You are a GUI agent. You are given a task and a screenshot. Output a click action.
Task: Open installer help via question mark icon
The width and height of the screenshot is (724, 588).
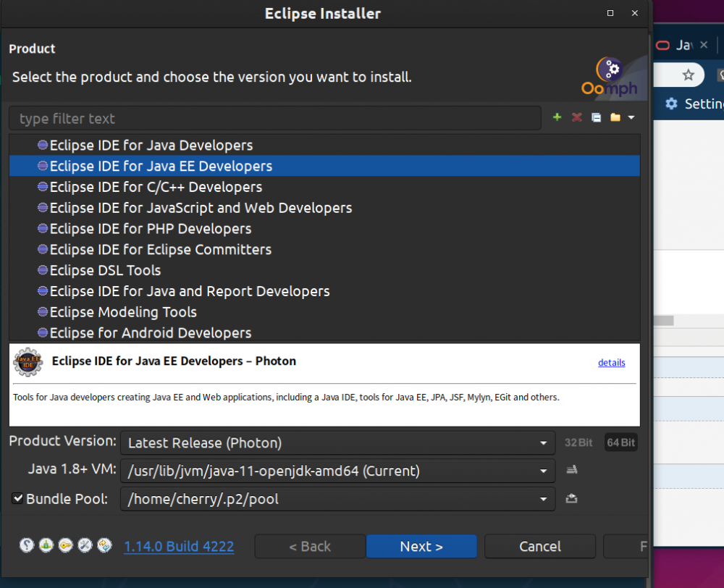(27, 545)
